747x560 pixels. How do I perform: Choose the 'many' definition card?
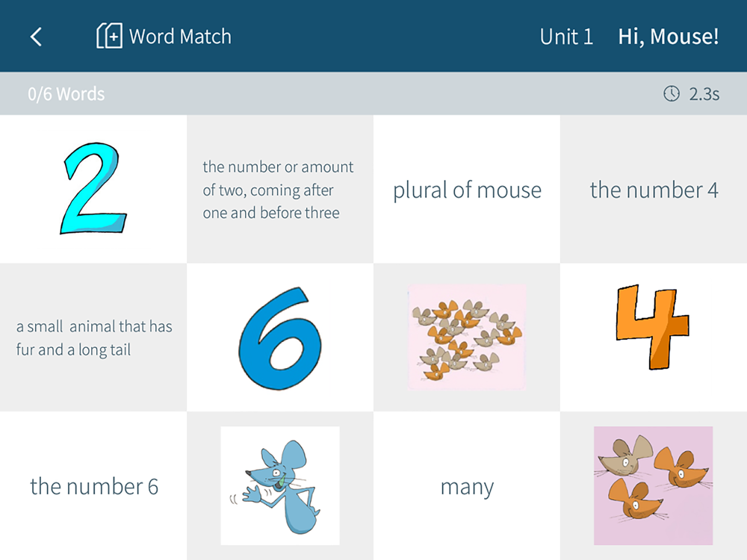467,486
